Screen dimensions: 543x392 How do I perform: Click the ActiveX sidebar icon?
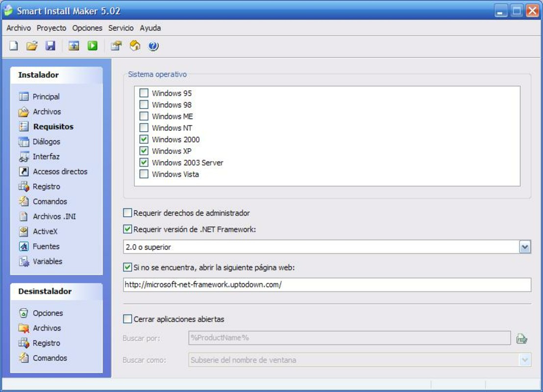pos(24,231)
